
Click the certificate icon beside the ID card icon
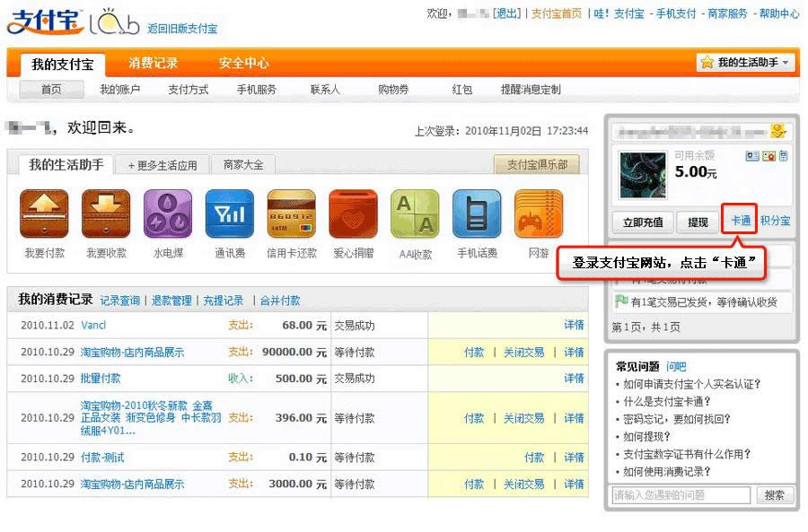(768, 155)
